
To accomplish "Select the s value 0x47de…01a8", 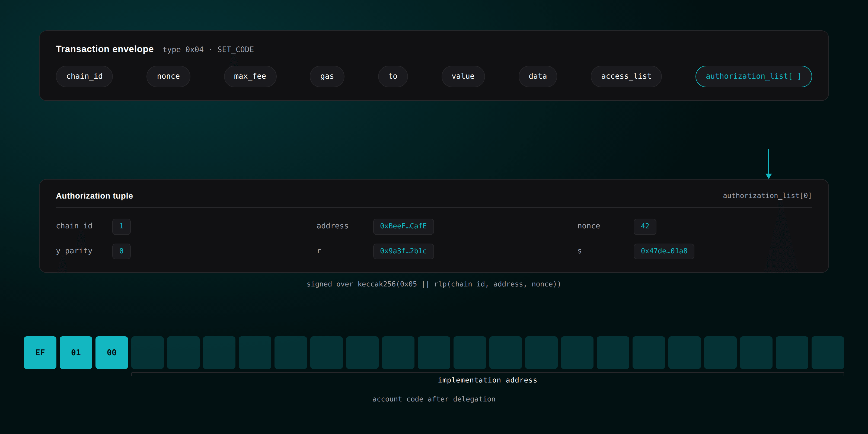I will coord(664,251).
